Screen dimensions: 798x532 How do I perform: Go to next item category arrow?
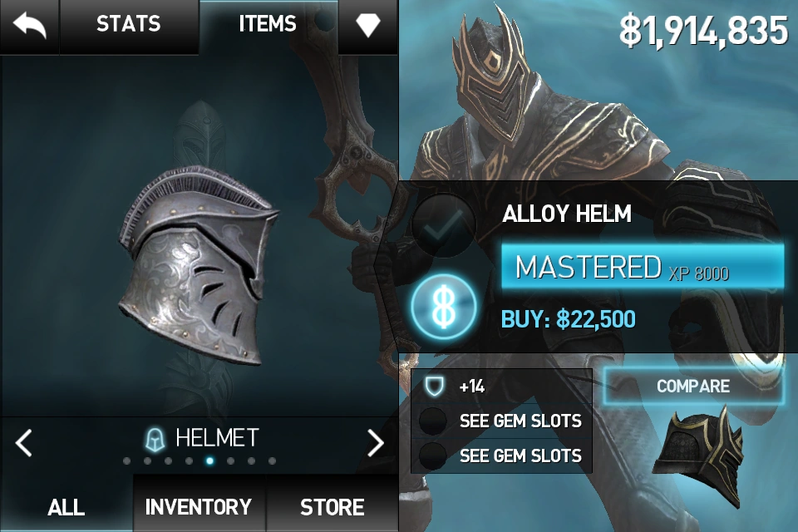pos(375,442)
